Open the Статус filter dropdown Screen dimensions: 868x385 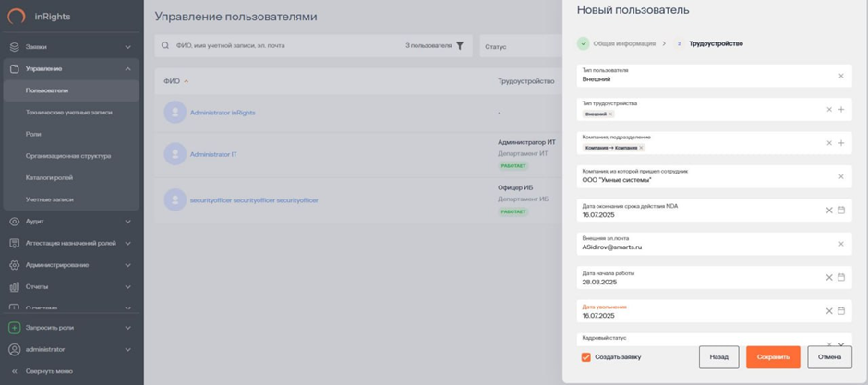[x=521, y=46]
